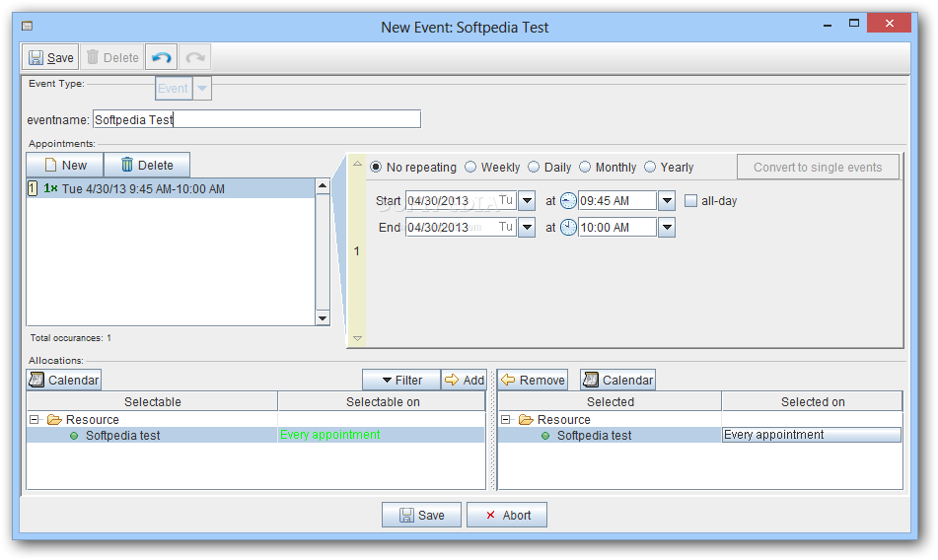Open the Event Type dropdown
Image resolution: width=938 pixels, height=560 pixels.
(x=202, y=89)
